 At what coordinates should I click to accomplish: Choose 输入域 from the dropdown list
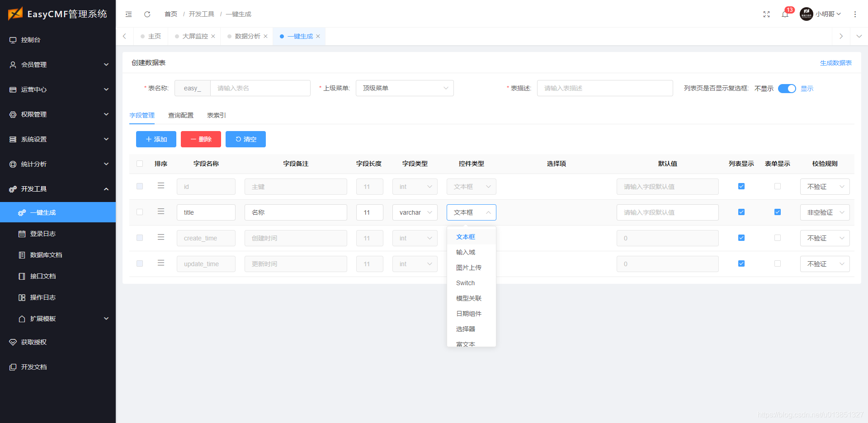(472, 252)
